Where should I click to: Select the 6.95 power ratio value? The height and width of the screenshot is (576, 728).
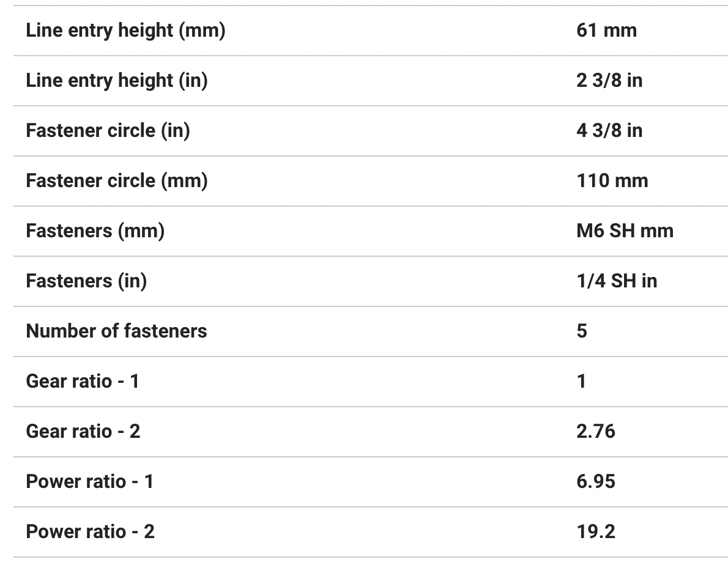(x=596, y=481)
